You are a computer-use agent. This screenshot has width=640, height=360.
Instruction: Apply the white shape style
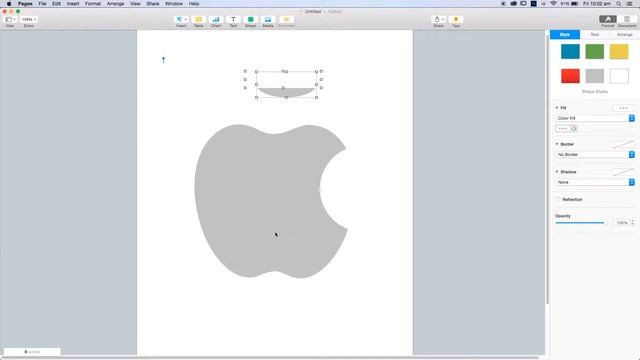(x=619, y=76)
